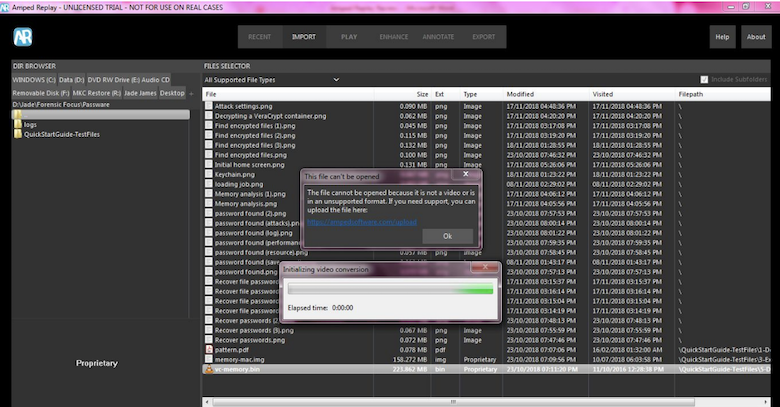The height and width of the screenshot is (407, 780).
Task: Click the file icon beside password found (2).png
Action: click(x=209, y=213)
